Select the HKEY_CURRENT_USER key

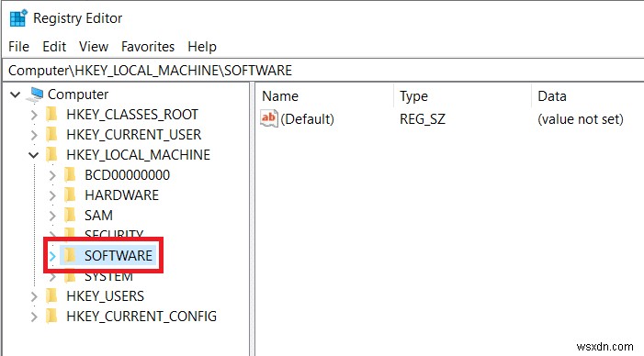click(x=134, y=135)
